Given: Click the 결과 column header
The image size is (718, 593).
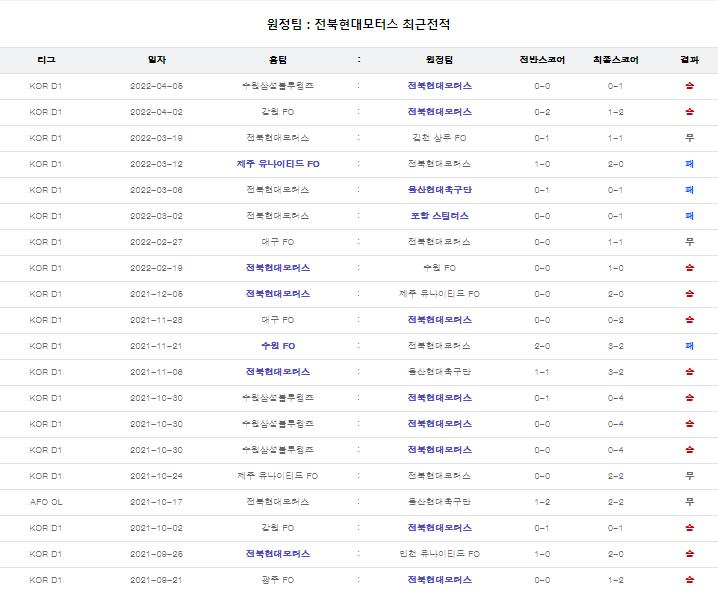Looking at the screenshot, I should point(690,60).
